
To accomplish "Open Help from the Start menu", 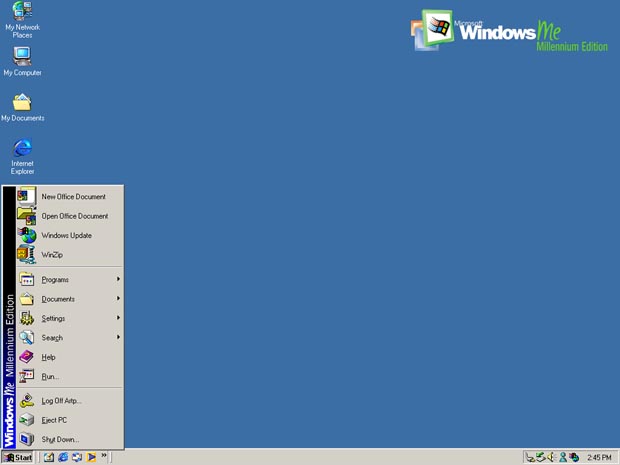I will 70,357.
